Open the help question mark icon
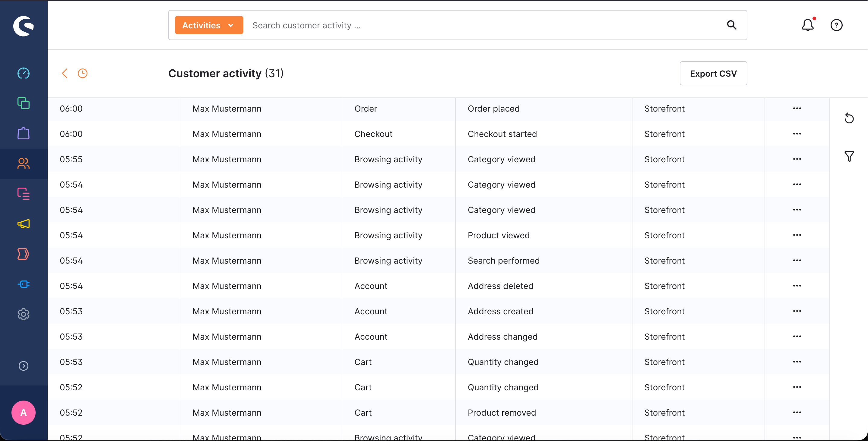The image size is (868, 441). point(836,25)
